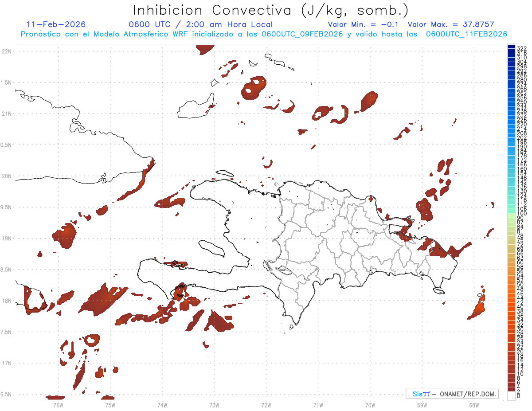Screen dimensions: 532x411
Task: Click the dark blue top swatch of the color scale
Action: pyautogui.click(x=512, y=47)
